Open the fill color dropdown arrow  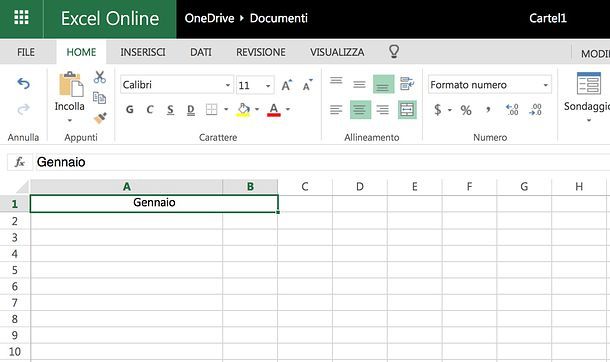tap(257, 109)
